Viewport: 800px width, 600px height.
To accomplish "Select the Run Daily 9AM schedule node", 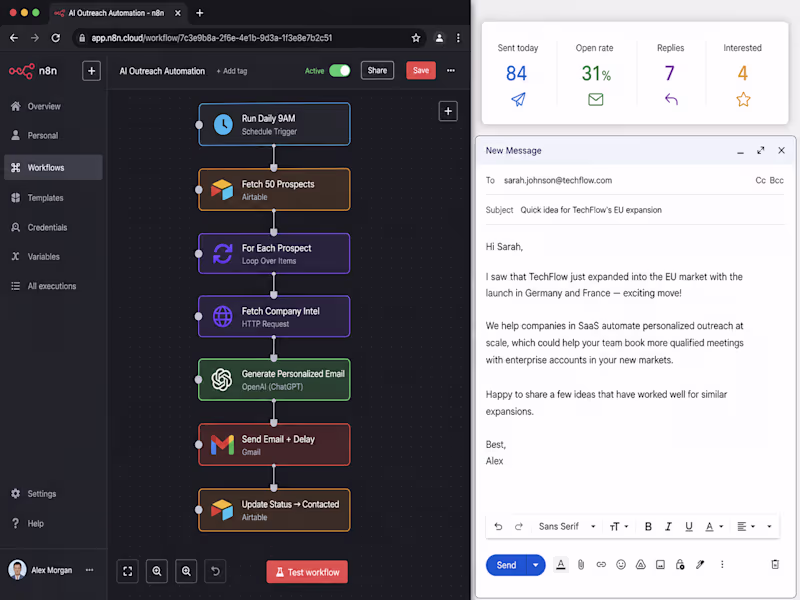I will pos(274,124).
